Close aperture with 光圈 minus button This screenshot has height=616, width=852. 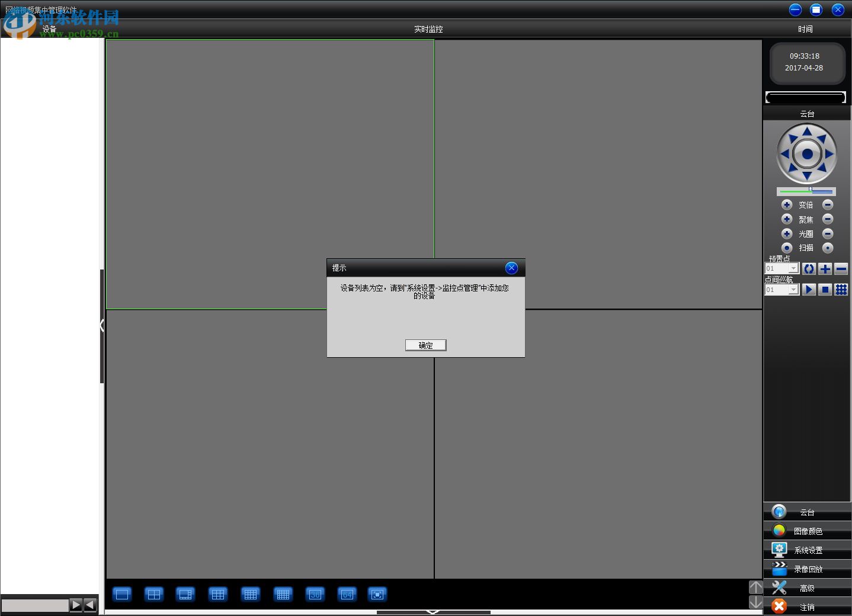[x=828, y=234]
